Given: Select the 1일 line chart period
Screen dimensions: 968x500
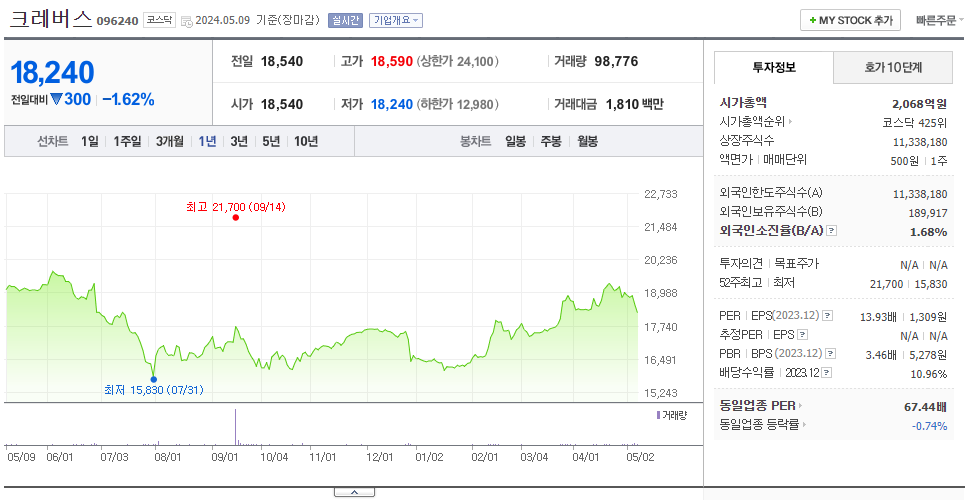Looking at the screenshot, I should 90,141.
